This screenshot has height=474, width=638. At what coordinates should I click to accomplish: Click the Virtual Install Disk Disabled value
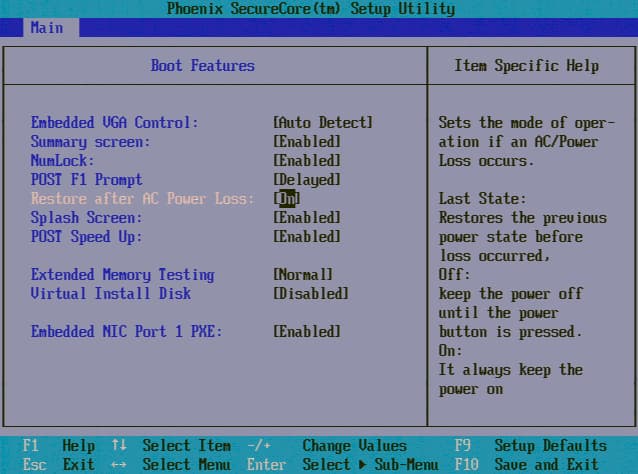click(x=310, y=294)
